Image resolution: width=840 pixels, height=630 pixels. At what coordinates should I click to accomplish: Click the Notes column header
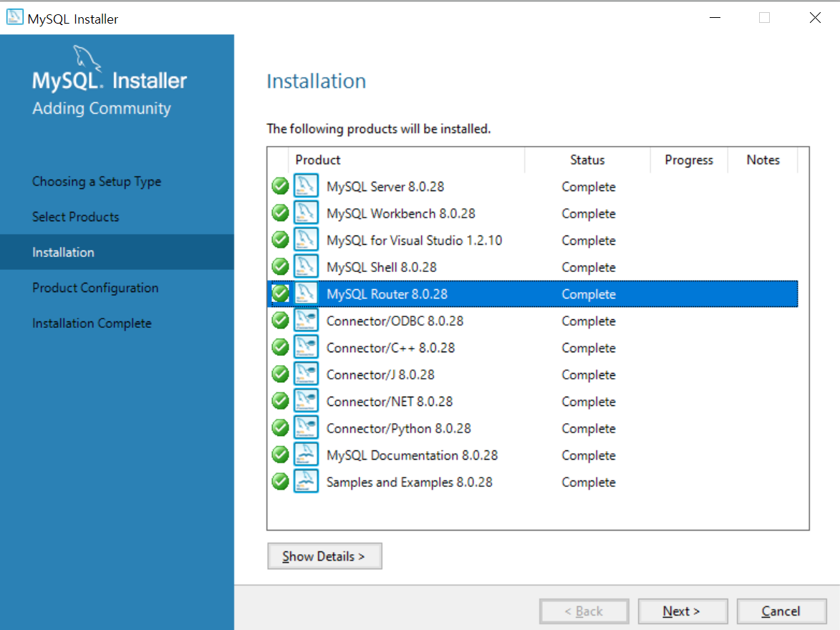[x=763, y=160]
